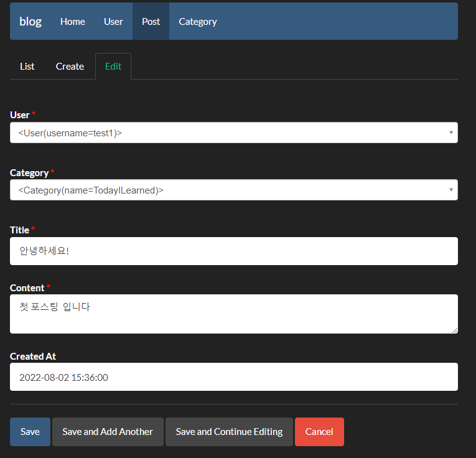
Task: Click the red Cancel button
Action: (x=319, y=432)
